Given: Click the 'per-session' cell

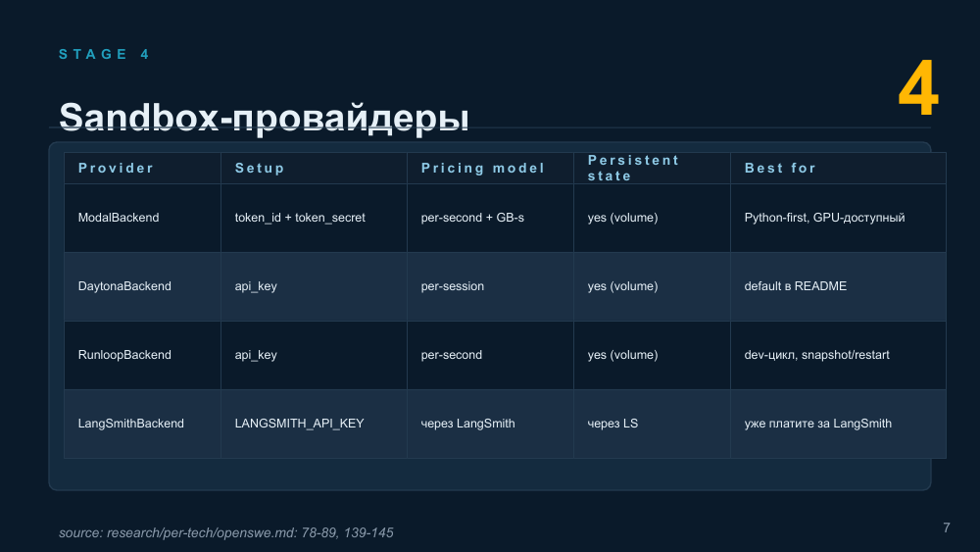Looking at the screenshot, I should pos(490,287).
